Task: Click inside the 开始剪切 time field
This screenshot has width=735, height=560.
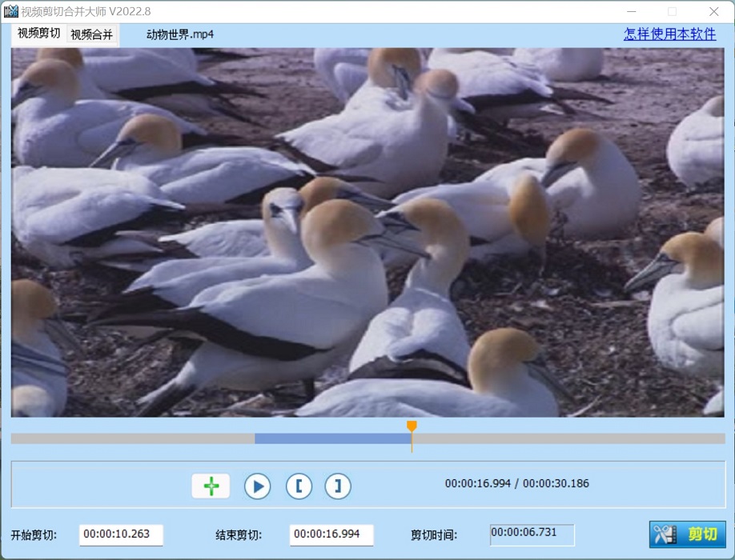Action: coord(120,534)
